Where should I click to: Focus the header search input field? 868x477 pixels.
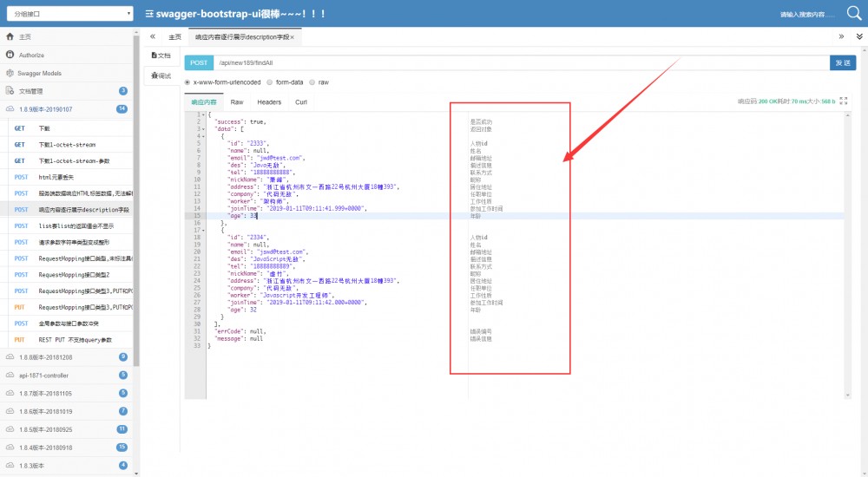[806, 15]
